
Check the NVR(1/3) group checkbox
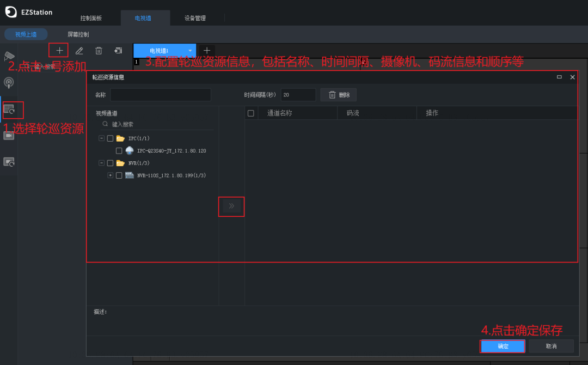tap(110, 163)
